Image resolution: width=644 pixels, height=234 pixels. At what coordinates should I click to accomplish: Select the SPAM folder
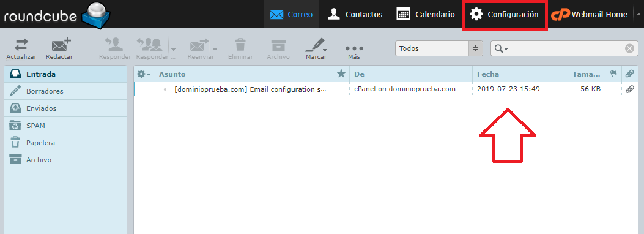[x=65, y=126]
